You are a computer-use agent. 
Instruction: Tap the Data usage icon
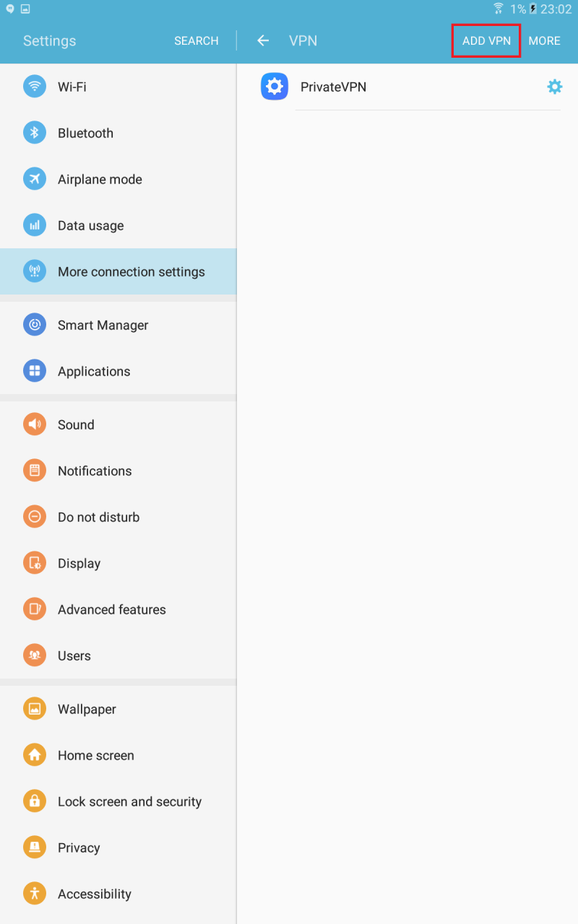[x=35, y=225]
